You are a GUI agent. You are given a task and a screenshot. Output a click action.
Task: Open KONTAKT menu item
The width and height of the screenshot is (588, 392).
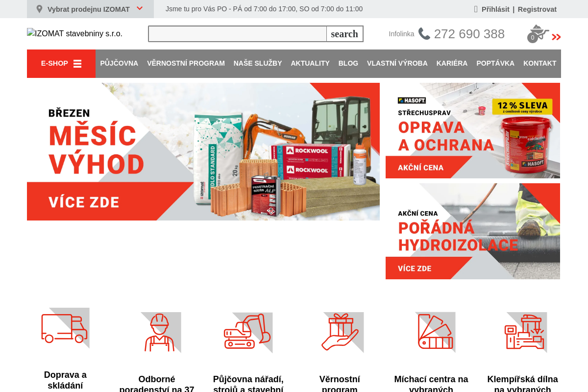[540, 63]
